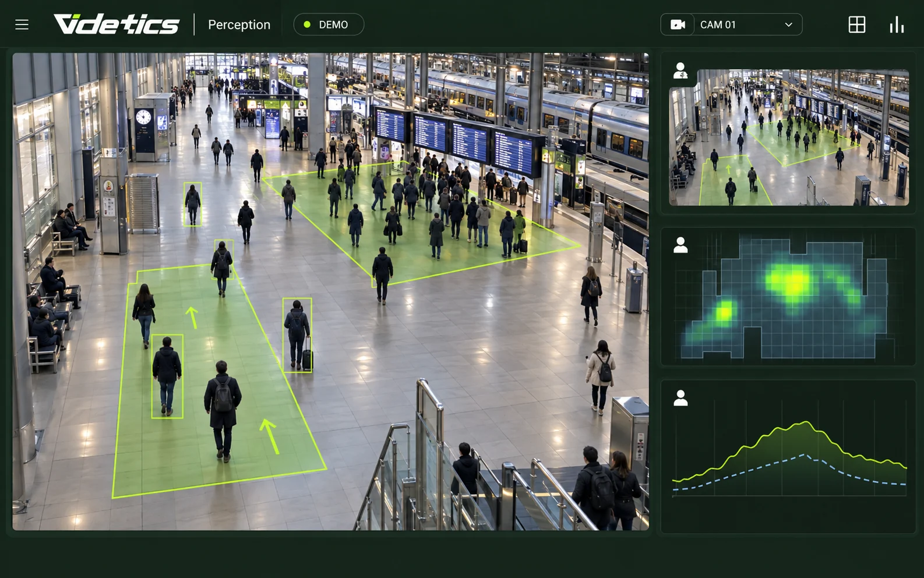This screenshot has width=924, height=578.
Task: Open the CAM 01 dropdown
Action: coord(731,24)
